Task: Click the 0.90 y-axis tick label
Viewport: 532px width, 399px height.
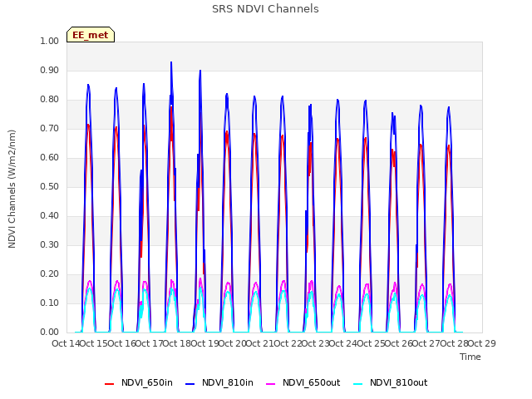Action: coord(50,70)
